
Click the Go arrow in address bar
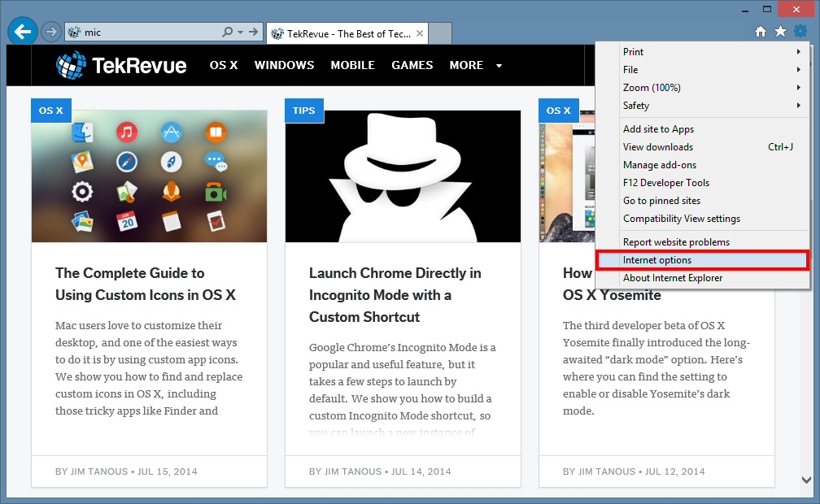click(x=254, y=32)
